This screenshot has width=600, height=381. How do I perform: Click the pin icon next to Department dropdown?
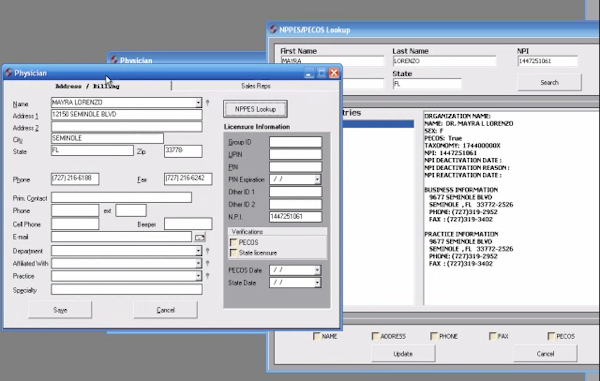tap(207, 251)
